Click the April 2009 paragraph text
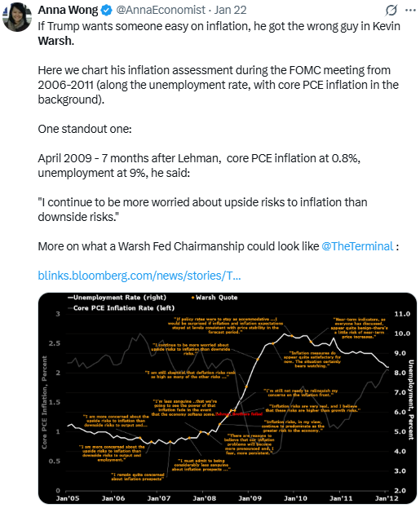 pos(199,166)
